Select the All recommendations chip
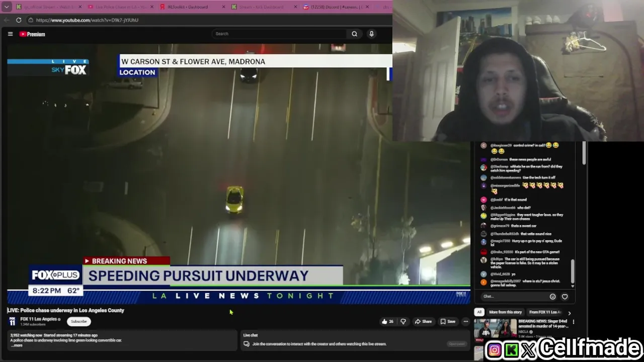This screenshot has height=362, width=644. pyautogui.click(x=479, y=312)
